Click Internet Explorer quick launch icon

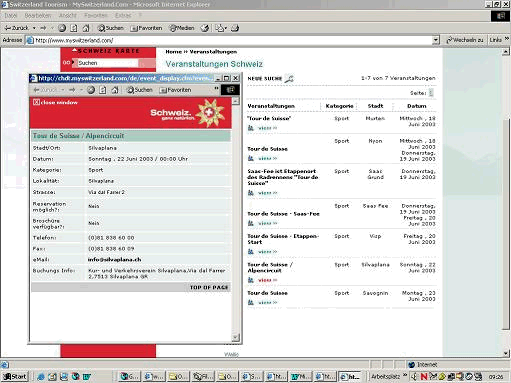41,377
